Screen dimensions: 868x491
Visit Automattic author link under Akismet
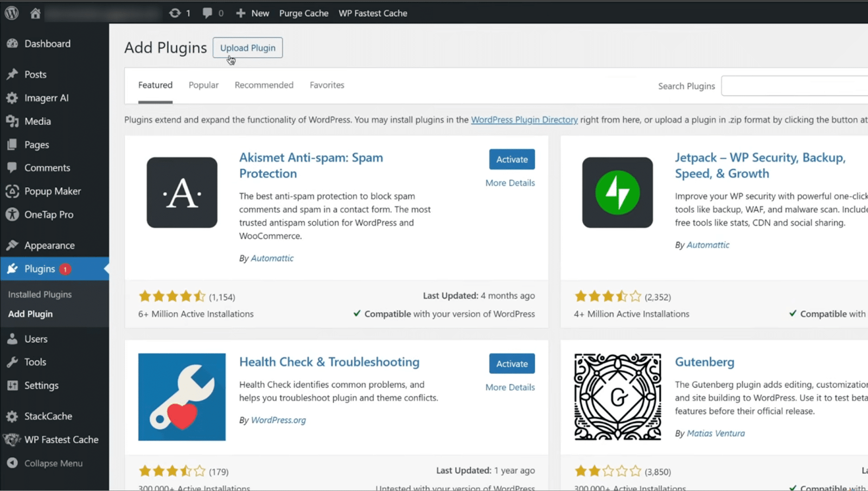272,258
